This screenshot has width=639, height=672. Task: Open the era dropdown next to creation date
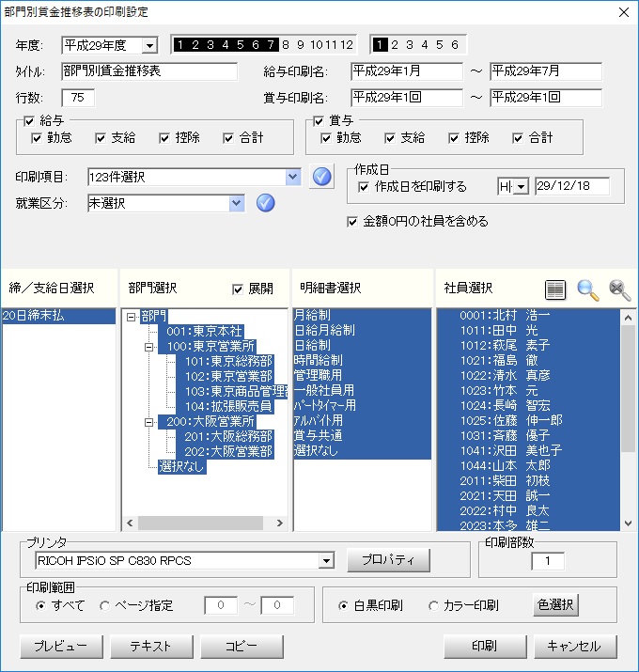[x=522, y=187]
